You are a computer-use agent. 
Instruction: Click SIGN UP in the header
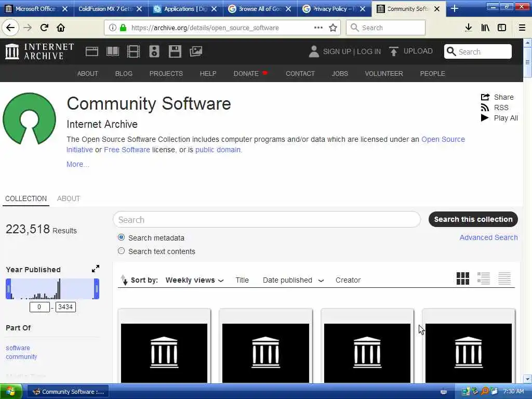pyautogui.click(x=337, y=51)
